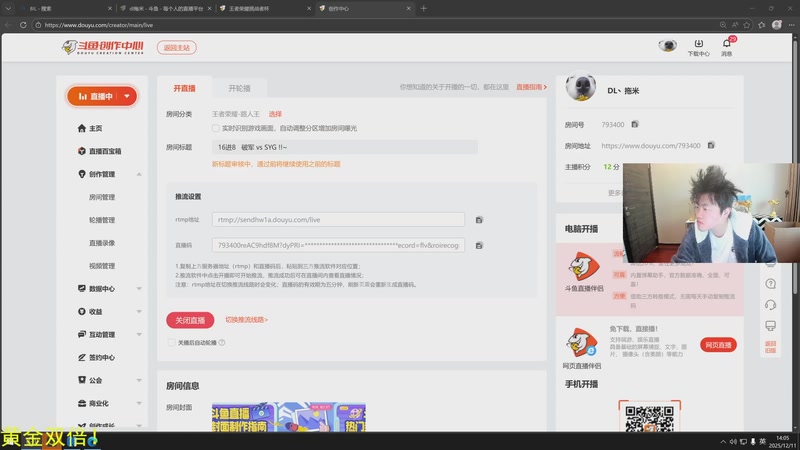Expand the 公会 sidebar section
Viewport: 800px width, 450px height.
click(139, 381)
